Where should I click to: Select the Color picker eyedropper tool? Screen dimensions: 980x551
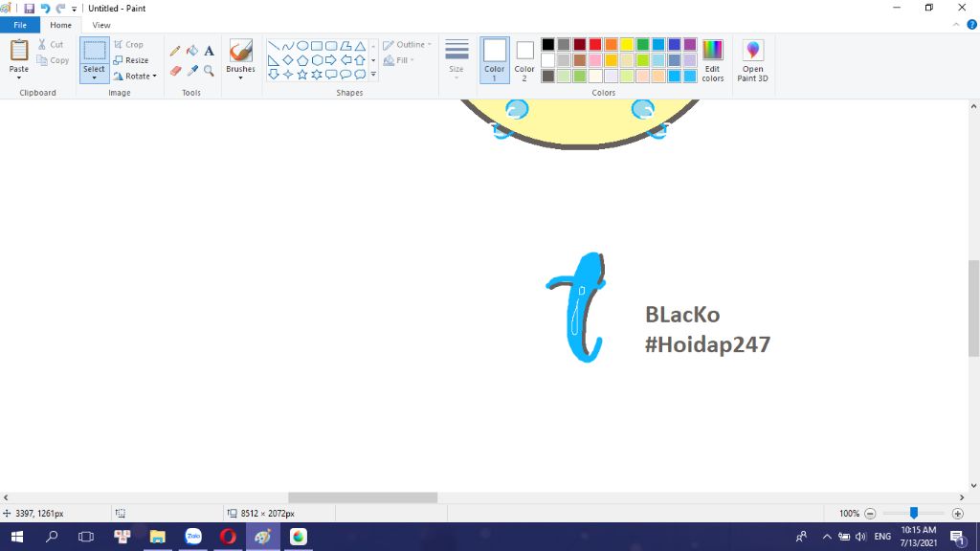click(191, 71)
